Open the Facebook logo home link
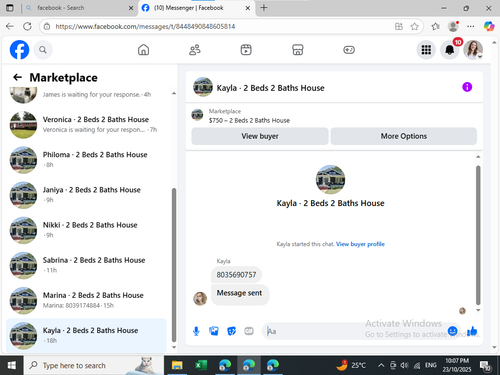 pos(19,50)
